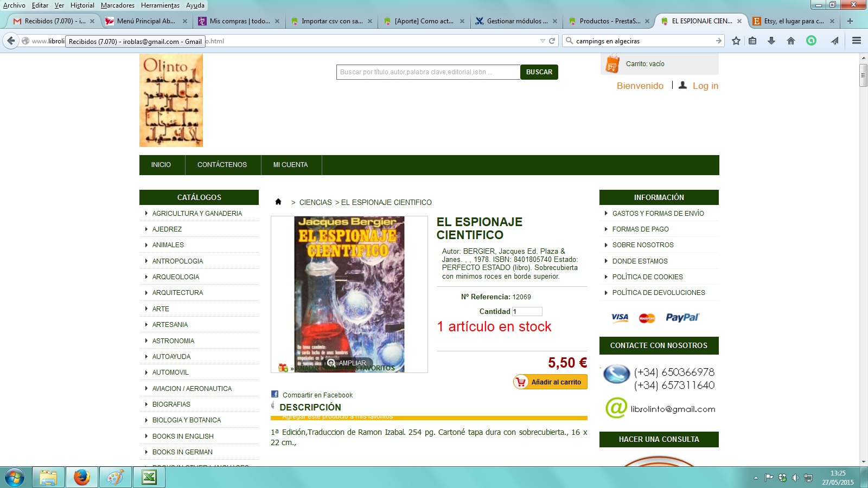The image size is (868, 488).
Task: Show hidden system tray icons
Action: pyautogui.click(x=756, y=478)
